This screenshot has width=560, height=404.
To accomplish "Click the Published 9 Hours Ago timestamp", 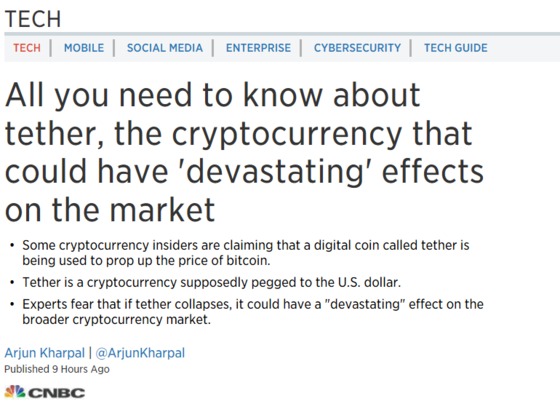I will [57, 369].
